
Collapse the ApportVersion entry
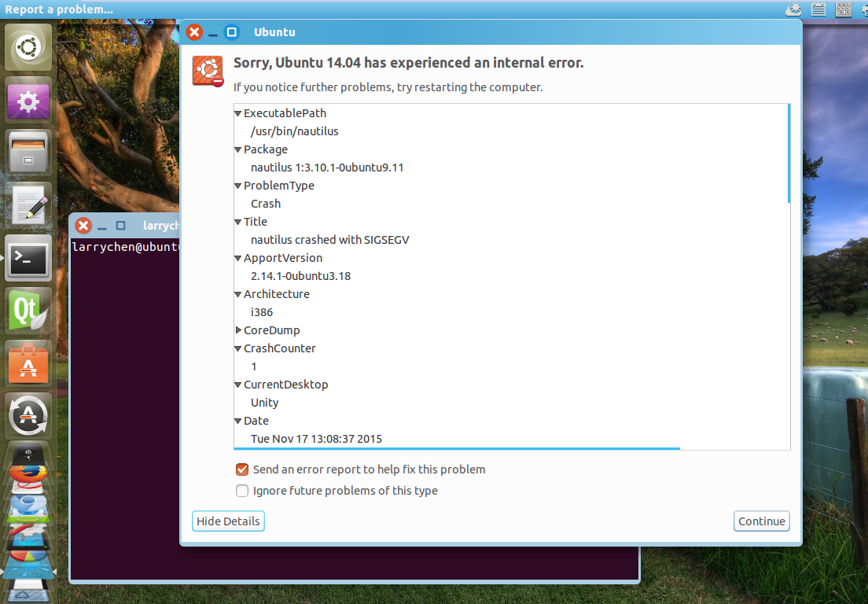[238, 258]
